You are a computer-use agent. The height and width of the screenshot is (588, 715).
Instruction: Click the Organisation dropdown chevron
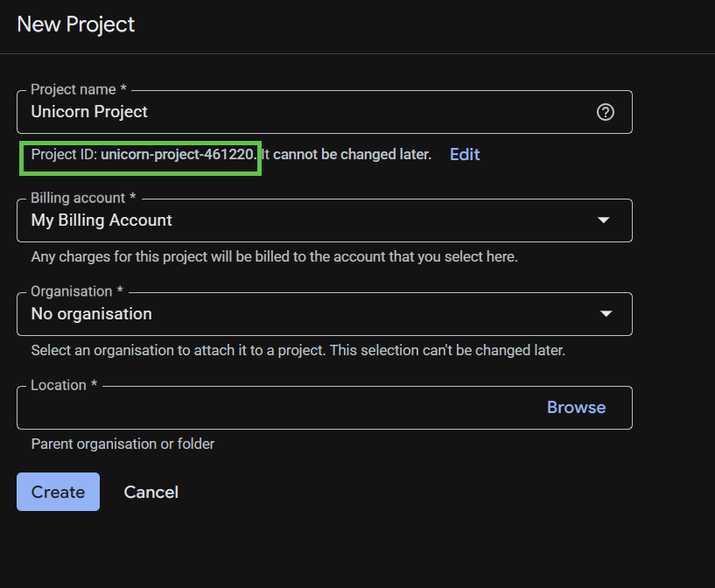(x=606, y=313)
